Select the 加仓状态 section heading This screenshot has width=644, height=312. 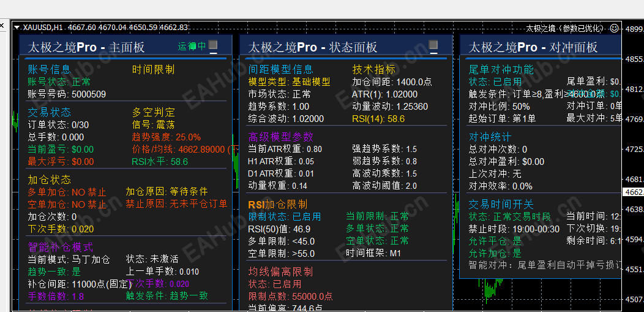pyautogui.click(x=50, y=180)
